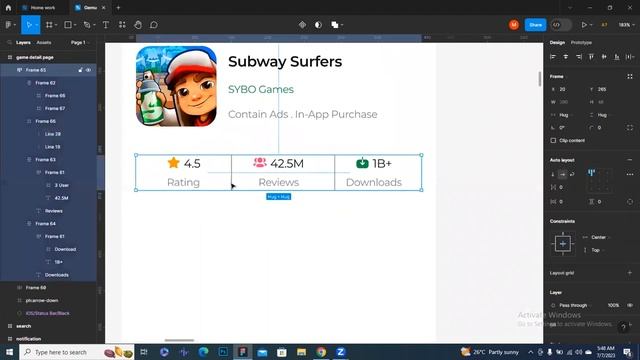Image resolution: width=640 pixels, height=360 pixels.
Task: Click the Align left icon
Action: 553,57
